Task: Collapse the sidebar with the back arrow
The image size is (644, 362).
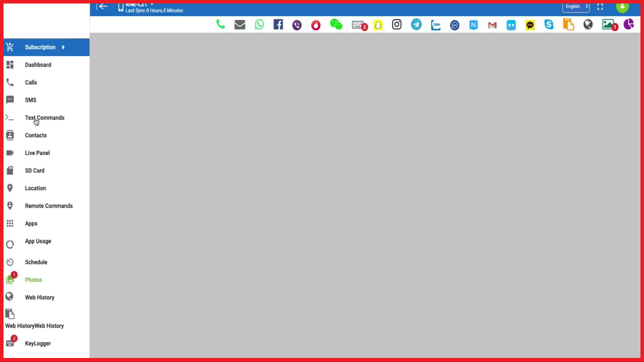Action: click(103, 7)
